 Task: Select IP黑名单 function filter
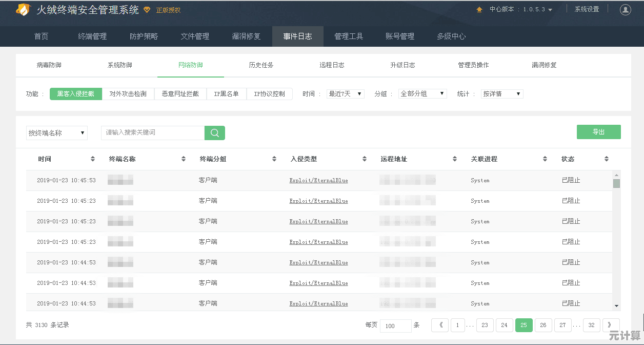[x=227, y=94]
